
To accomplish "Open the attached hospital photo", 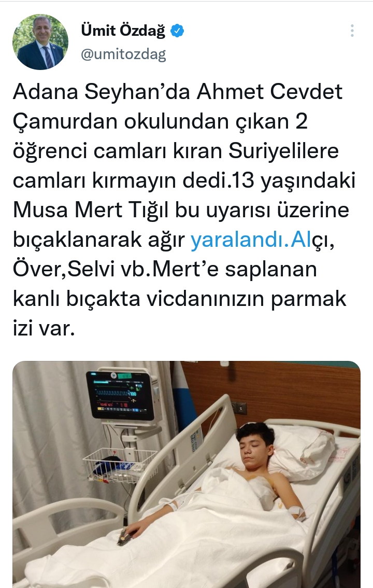I will [x=187, y=474].
